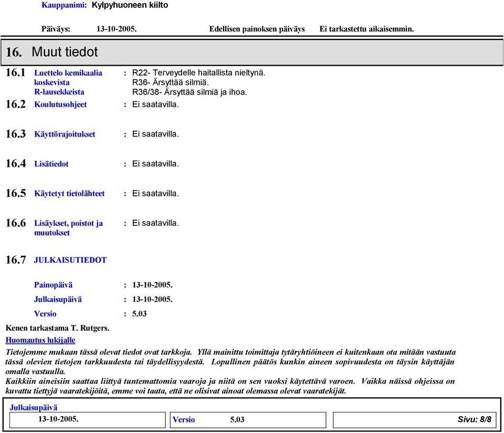Screen dimensions: 504x433
Task: Click the 'Versio' label in section 16.7
Action: [x=45, y=314]
